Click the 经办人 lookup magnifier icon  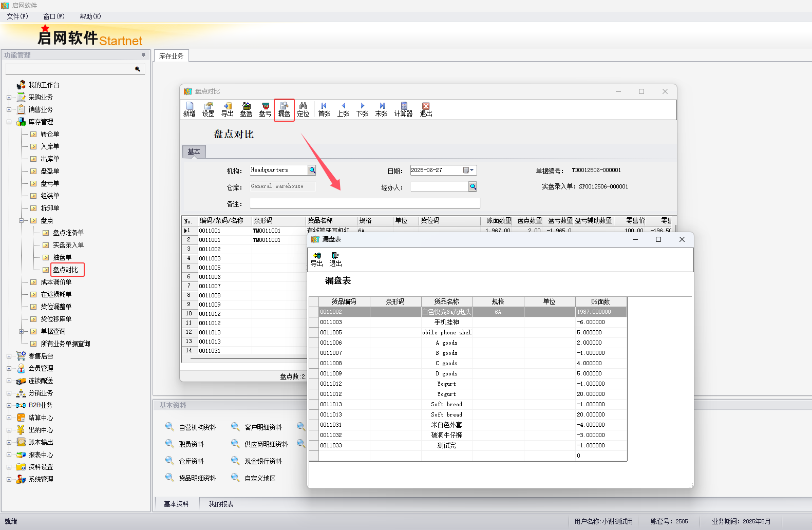click(473, 186)
